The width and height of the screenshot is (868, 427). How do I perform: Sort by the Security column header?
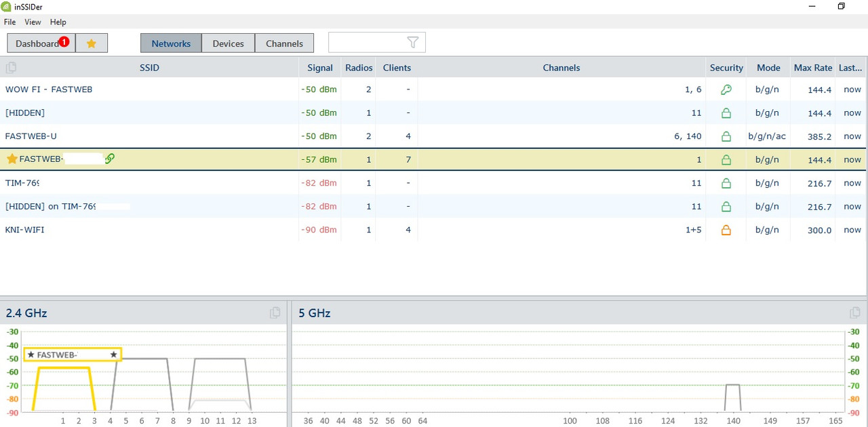click(x=726, y=68)
